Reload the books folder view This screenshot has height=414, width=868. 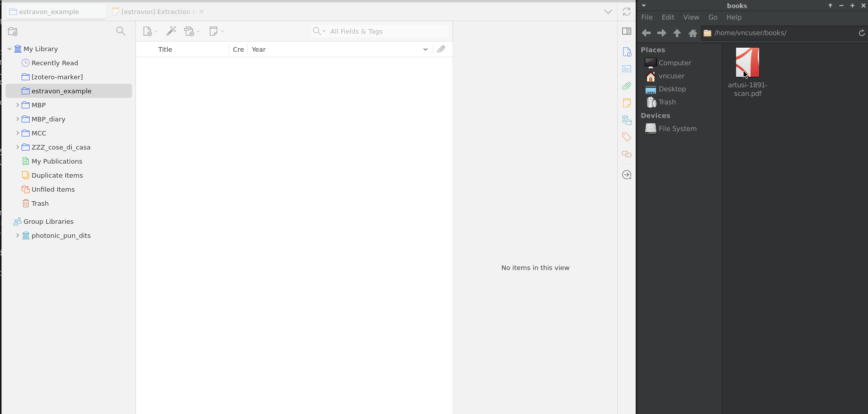pyautogui.click(x=861, y=33)
